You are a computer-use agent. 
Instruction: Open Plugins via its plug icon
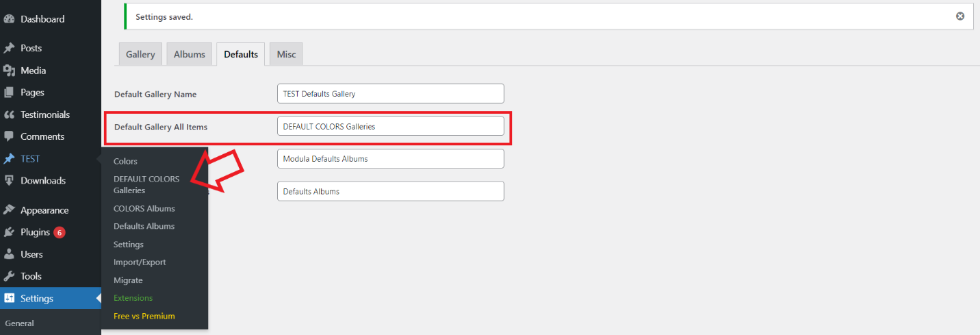pyautogui.click(x=9, y=232)
